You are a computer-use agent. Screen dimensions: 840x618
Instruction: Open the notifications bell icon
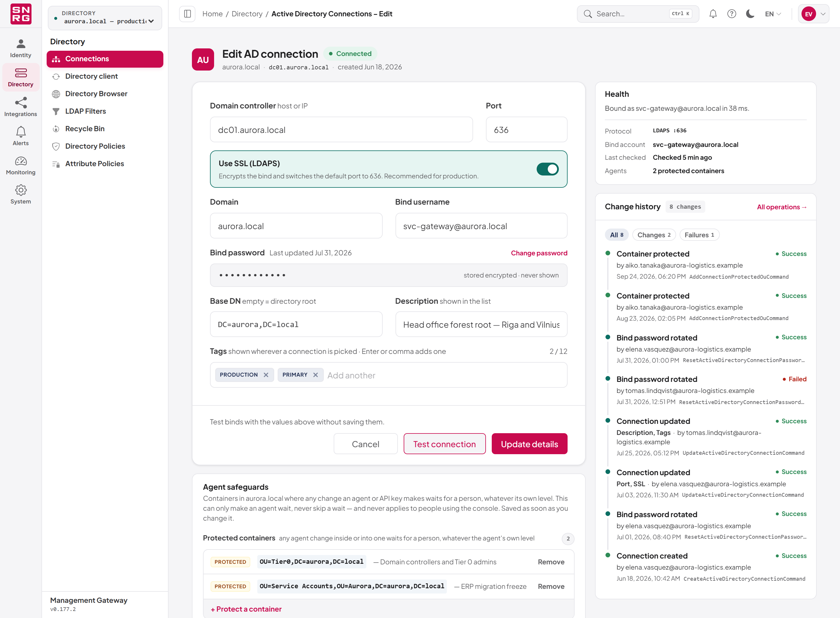pos(713,14)
